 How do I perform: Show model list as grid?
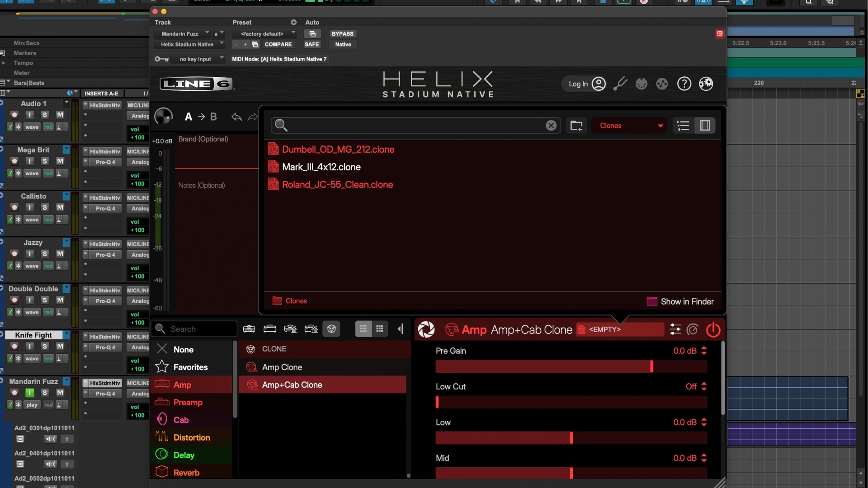pyautogui.click(x=380, y=329)
